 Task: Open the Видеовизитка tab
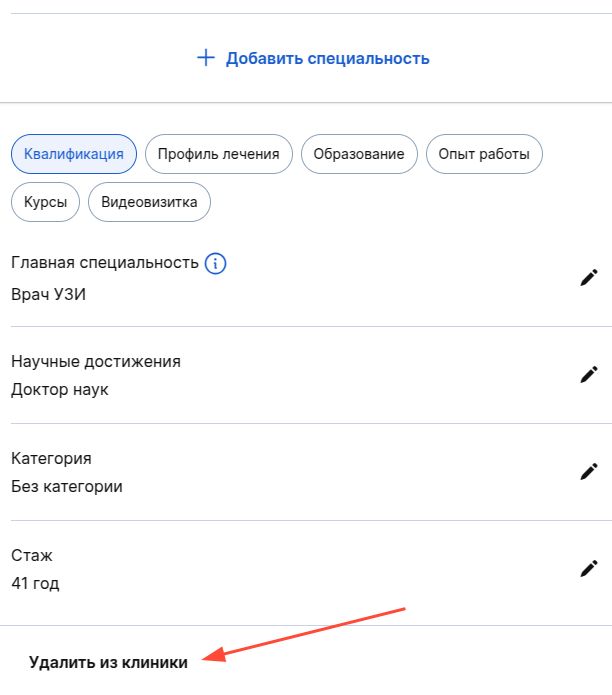coord(149,202)
